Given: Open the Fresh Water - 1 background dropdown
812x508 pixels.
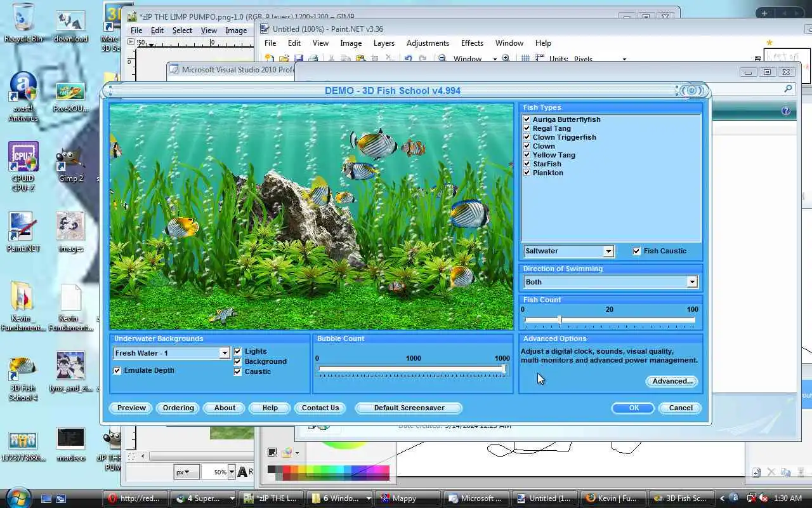Looking at the screenshot, I should 224,353.
